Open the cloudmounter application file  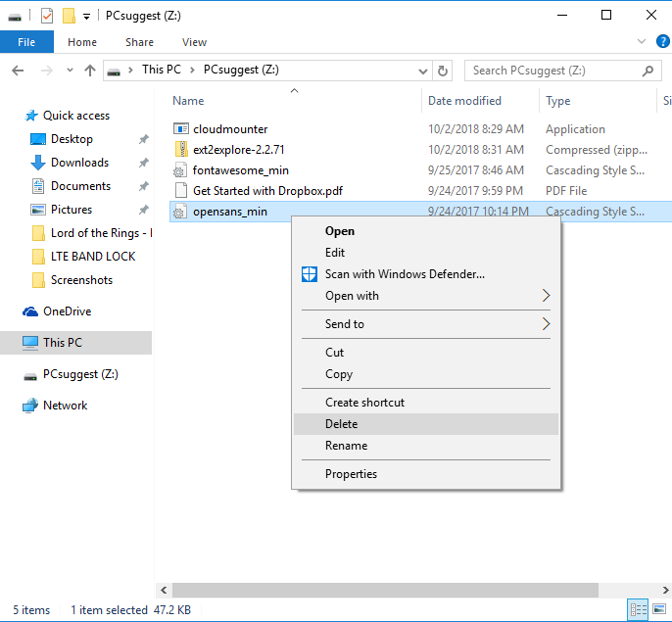pyautogui.click(x=230, y=129)
